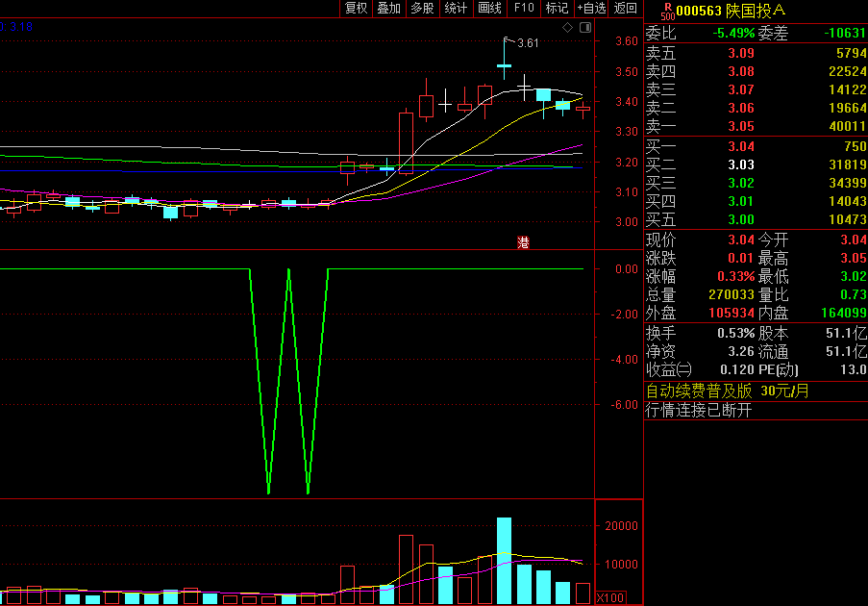The width and height of the screenshot is (868, 606).
Task: Click the 3.00 price axis label
Action: click(x=627, y=222)
